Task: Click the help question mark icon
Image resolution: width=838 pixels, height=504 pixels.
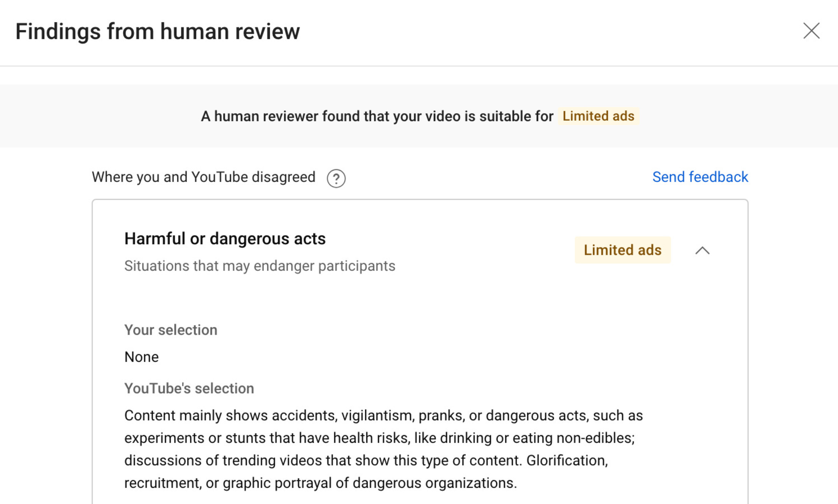Action: click(336, 178)
